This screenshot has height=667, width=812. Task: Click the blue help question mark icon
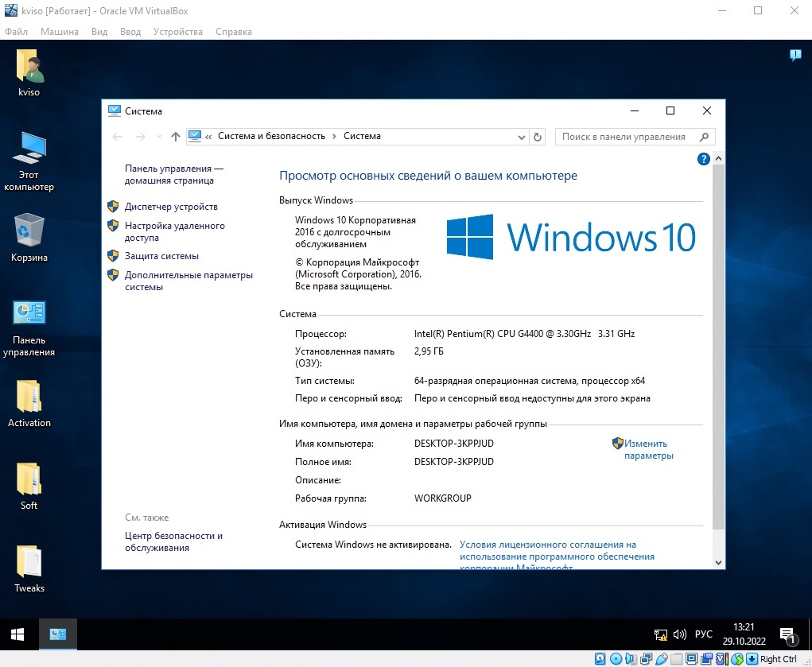(703, 159)
